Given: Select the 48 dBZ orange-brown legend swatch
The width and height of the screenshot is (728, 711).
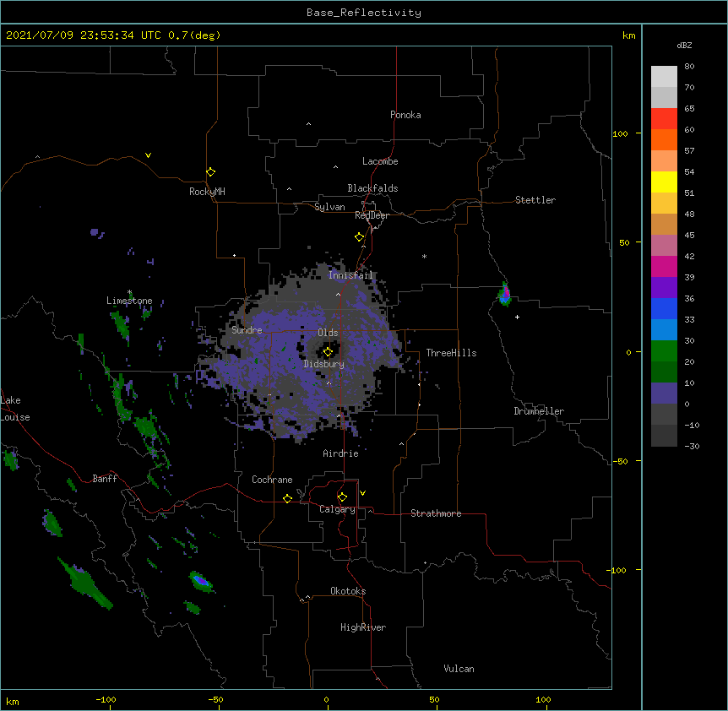Looking at the screenshot, I should pos(664,224).
